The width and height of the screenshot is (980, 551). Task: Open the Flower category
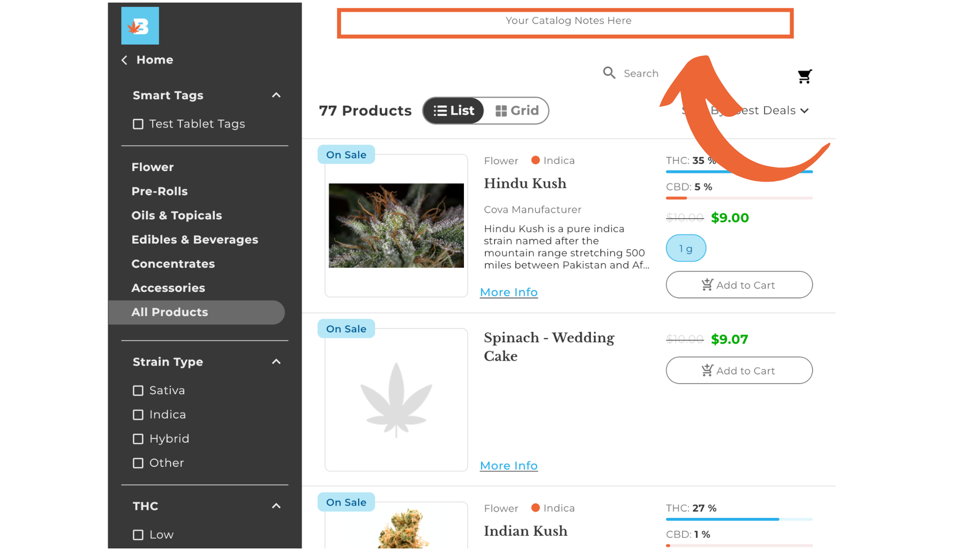[x=152, y=167]
